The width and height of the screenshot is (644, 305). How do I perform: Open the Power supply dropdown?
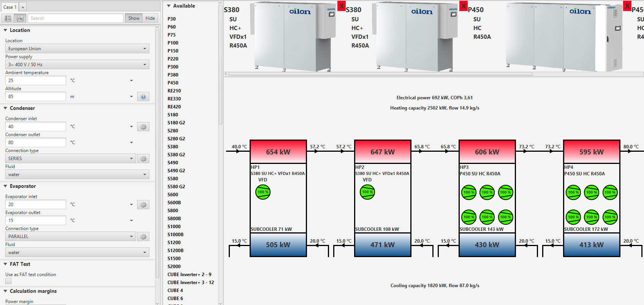[77, 65]
